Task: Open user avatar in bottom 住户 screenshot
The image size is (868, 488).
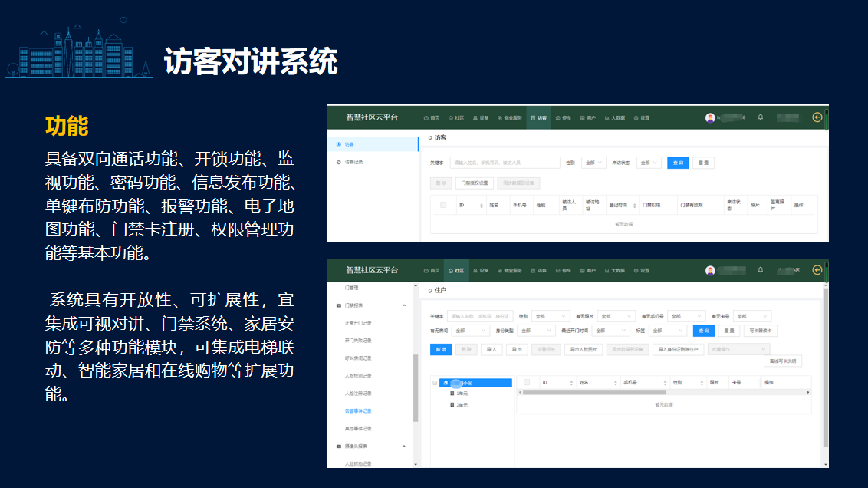Action: (x=710, y=271)
